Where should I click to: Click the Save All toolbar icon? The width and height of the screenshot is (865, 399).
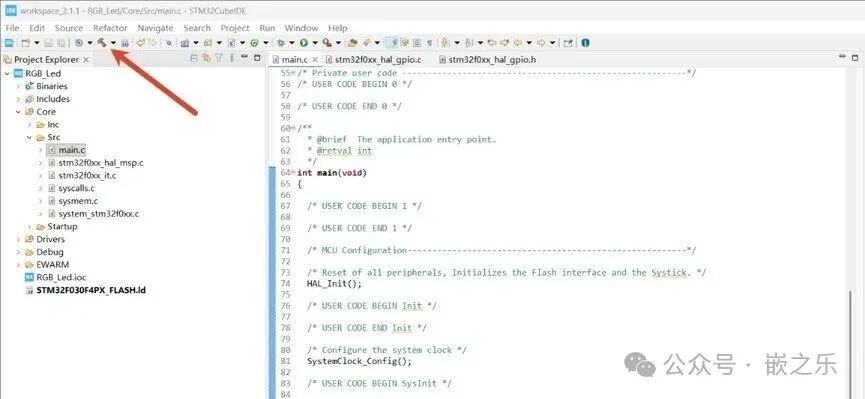tap(61, 42)
